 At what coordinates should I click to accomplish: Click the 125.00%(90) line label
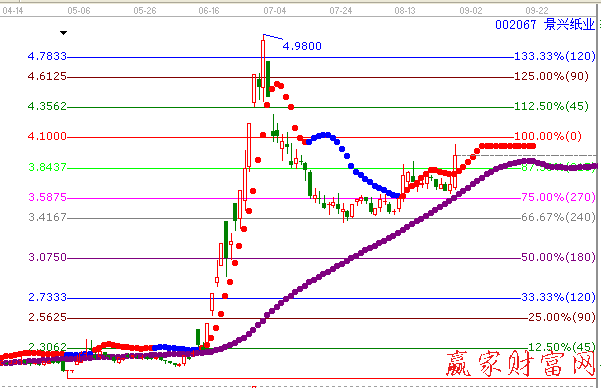point(551,76)
